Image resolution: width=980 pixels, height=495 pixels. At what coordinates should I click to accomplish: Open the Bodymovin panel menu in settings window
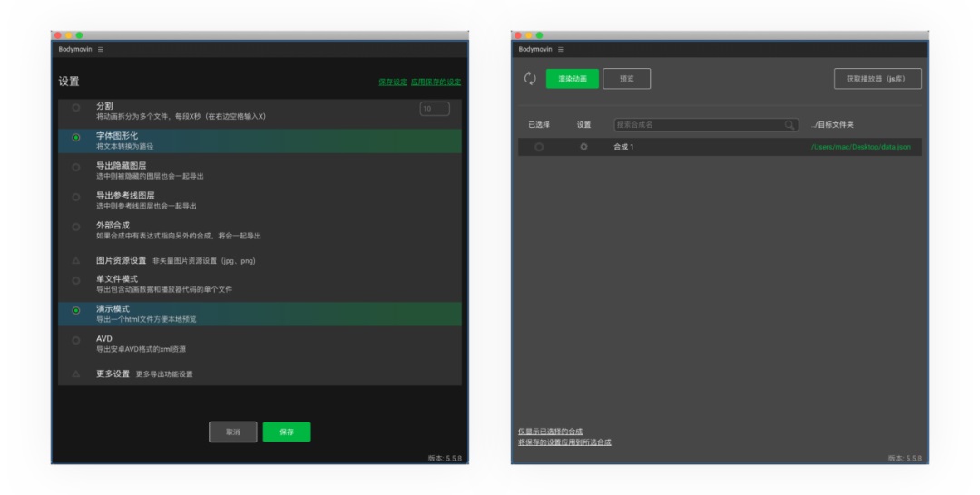pos(101,49)
